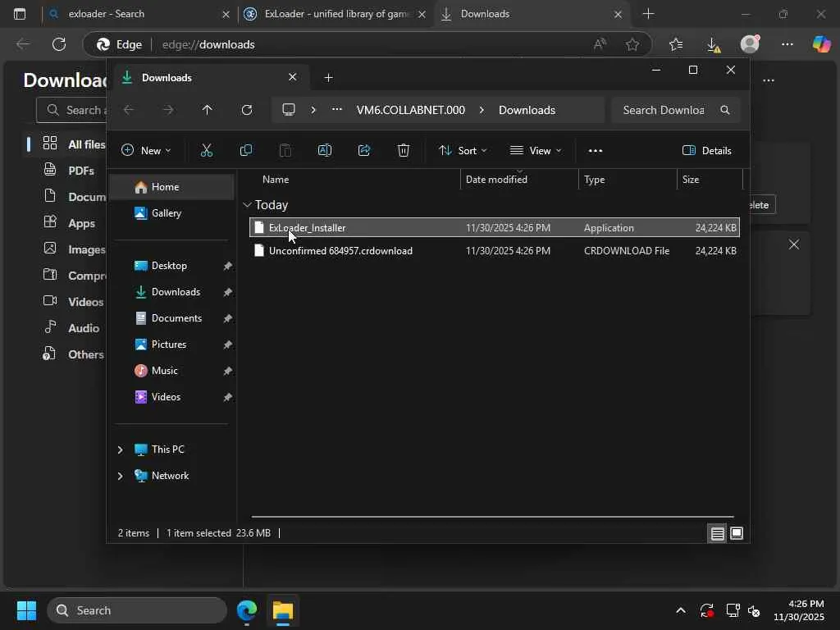Select Gallery in navigation pane
This screenshot has width=840, height=630.
(172, 213)
